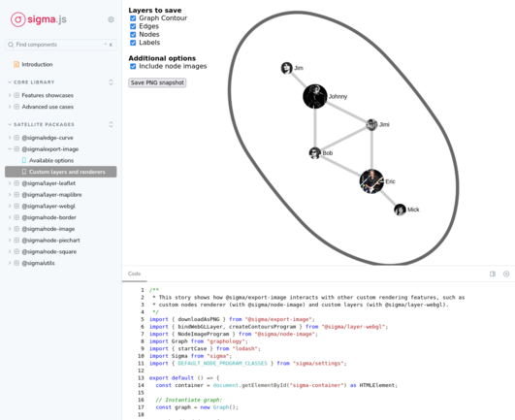Image resolution: width=515 pixels, height=420 pixels.
Task: Collapse @sigma/export-image tree chevron
Action: 10,149
